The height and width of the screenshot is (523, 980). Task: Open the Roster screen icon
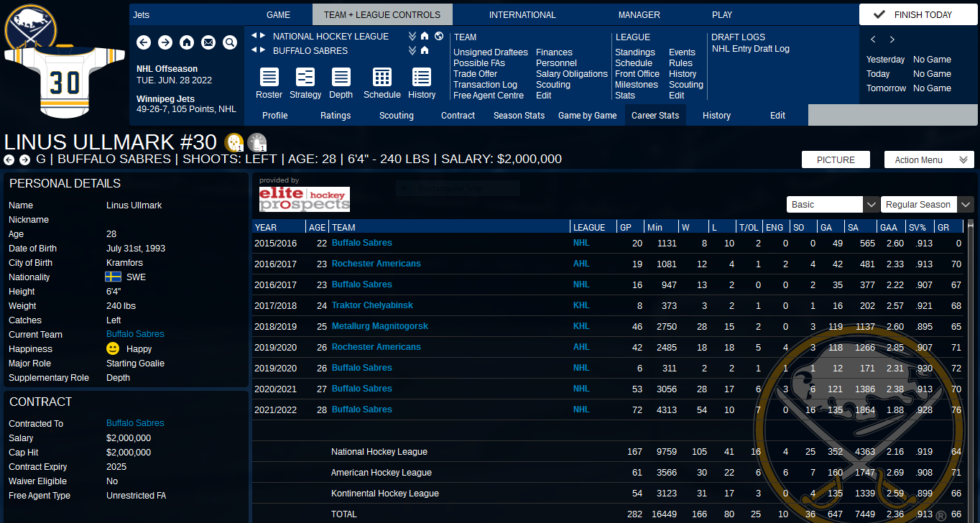click(269, 77)
